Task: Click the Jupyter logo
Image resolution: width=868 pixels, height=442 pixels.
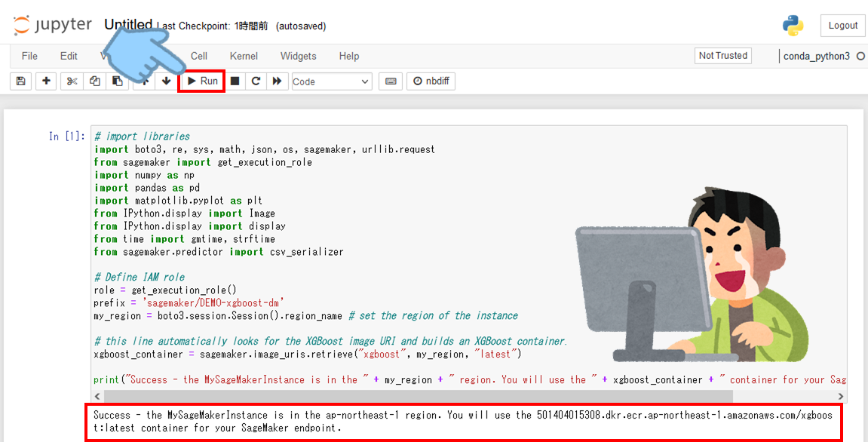Action: (x=53, y=26)
